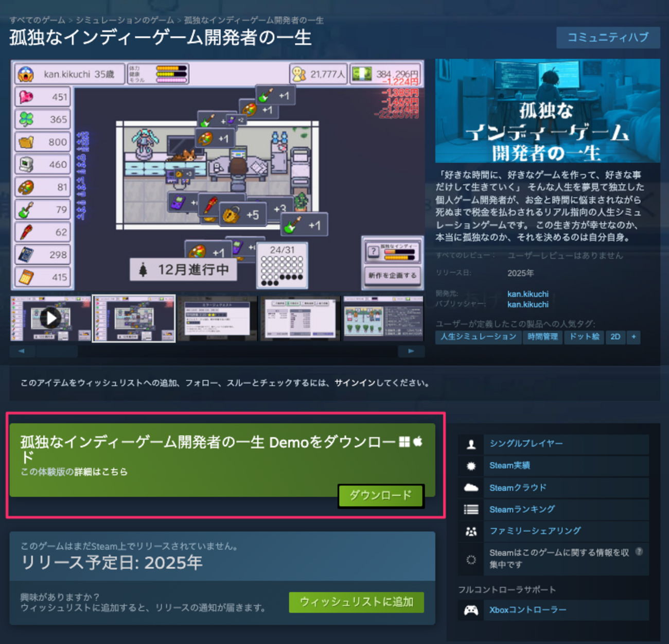Image resolution: width=669 pixels, height=644 pixels.
Task: Click the computer stat icon showing 460
Action: (x=26, y=164)
